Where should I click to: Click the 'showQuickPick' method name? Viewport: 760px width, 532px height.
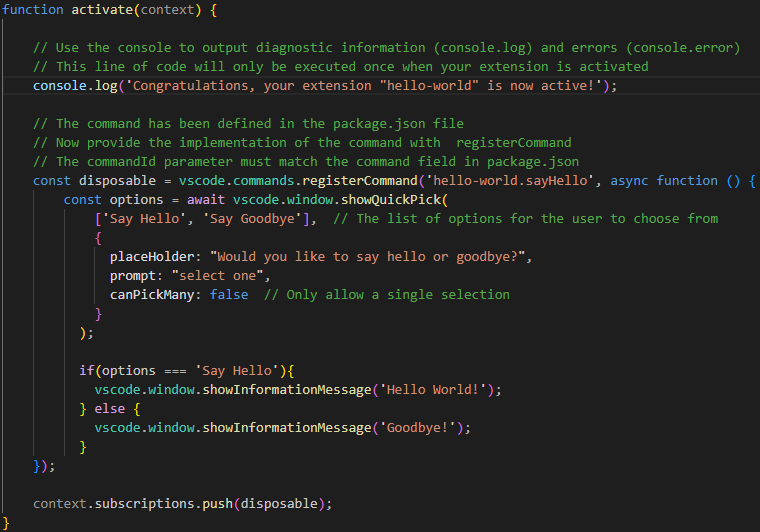391,200
